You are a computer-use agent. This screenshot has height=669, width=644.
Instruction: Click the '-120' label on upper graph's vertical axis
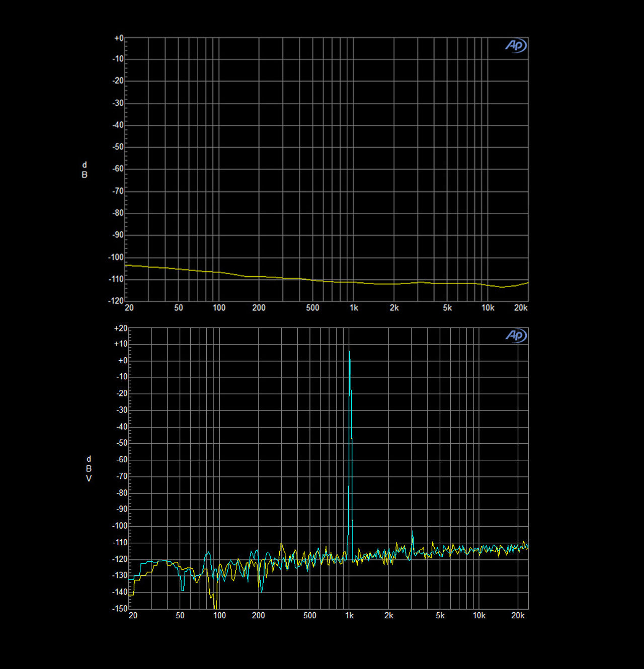pyautogui.click(x=116, y=301)
